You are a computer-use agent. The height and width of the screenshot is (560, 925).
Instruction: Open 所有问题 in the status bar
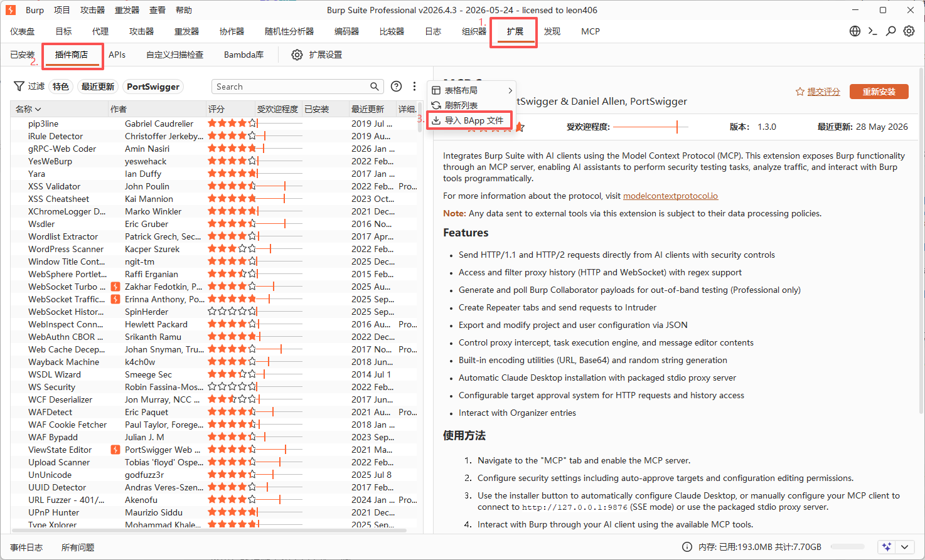tap(78, 547)
